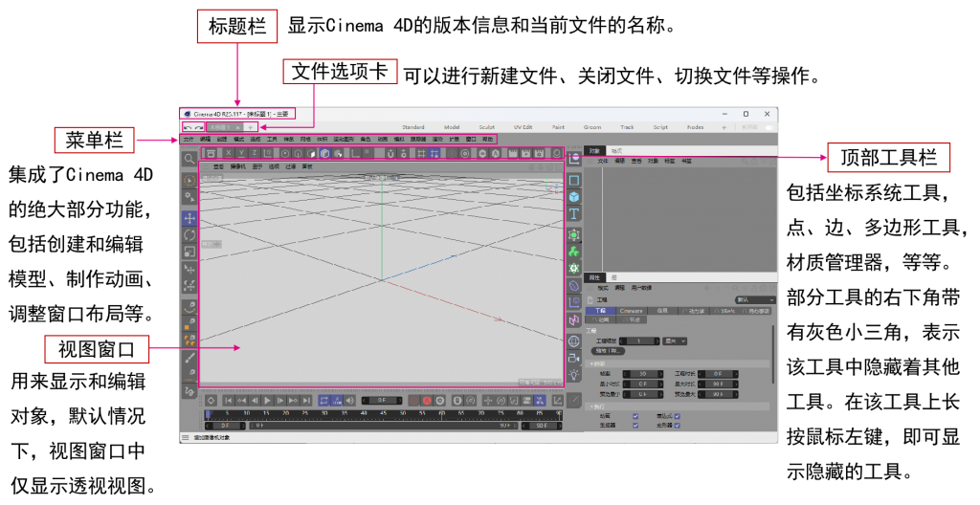The height and width of the screenshot is (505, 980).
Task: Click the rectangle spline icon
Action: [574, 180]
